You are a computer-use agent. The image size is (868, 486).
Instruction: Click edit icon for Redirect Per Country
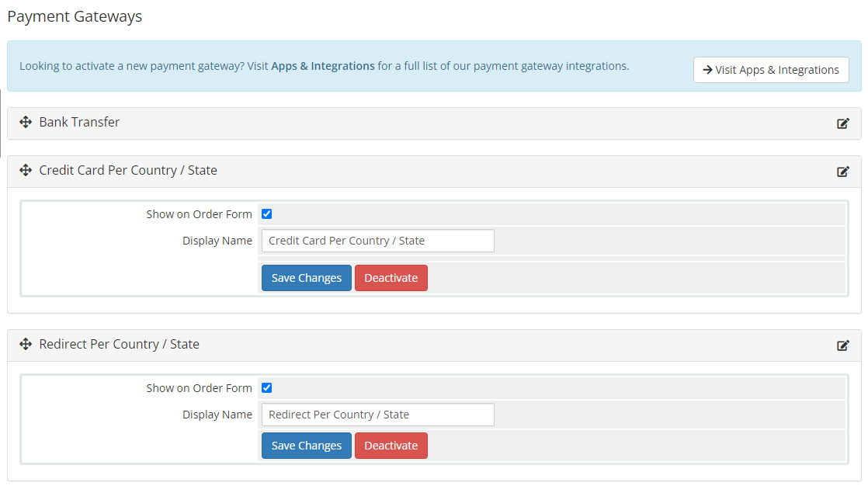point(842,345)
